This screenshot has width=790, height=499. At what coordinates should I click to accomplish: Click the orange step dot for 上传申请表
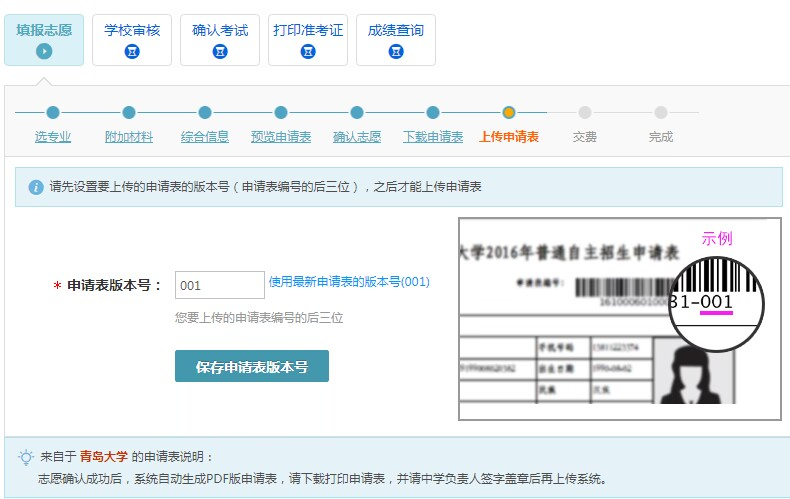(509, 113)
